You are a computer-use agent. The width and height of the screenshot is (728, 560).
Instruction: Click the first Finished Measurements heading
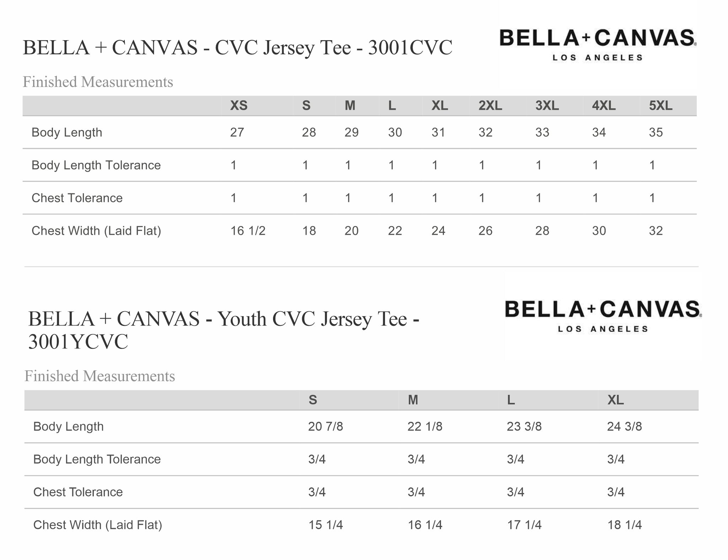[98, 82]
